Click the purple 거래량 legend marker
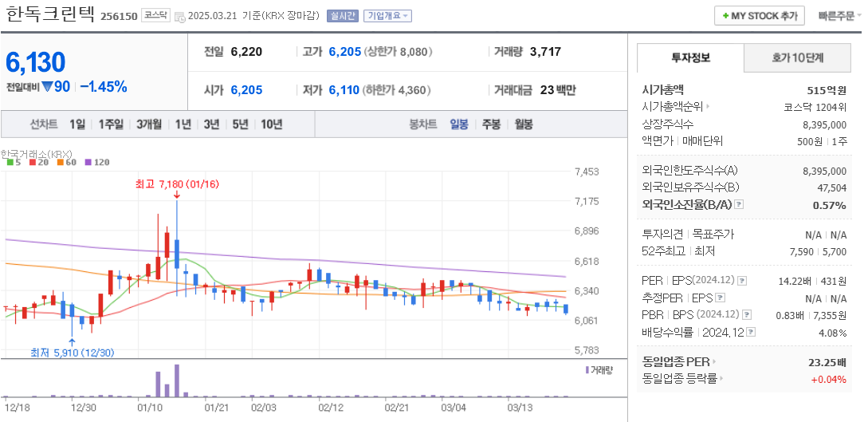Image resolution: width=868 pixels, height=422 pixels. (587, 369)
